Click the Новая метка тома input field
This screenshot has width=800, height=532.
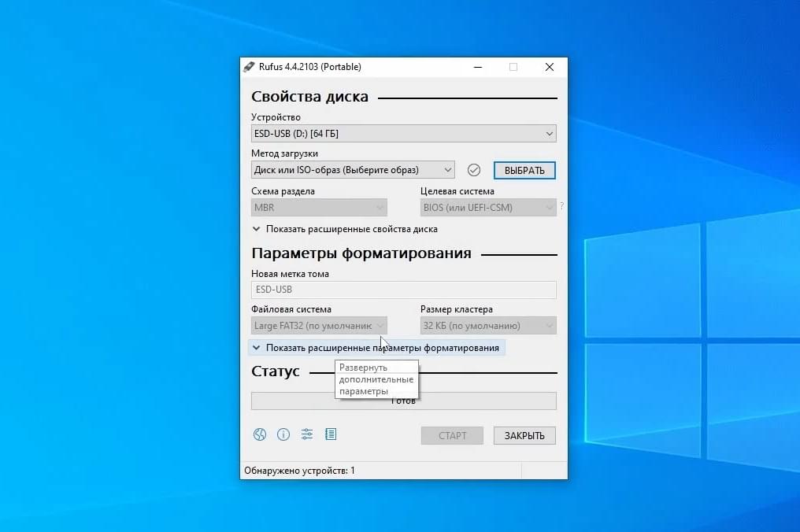[404, 290]
